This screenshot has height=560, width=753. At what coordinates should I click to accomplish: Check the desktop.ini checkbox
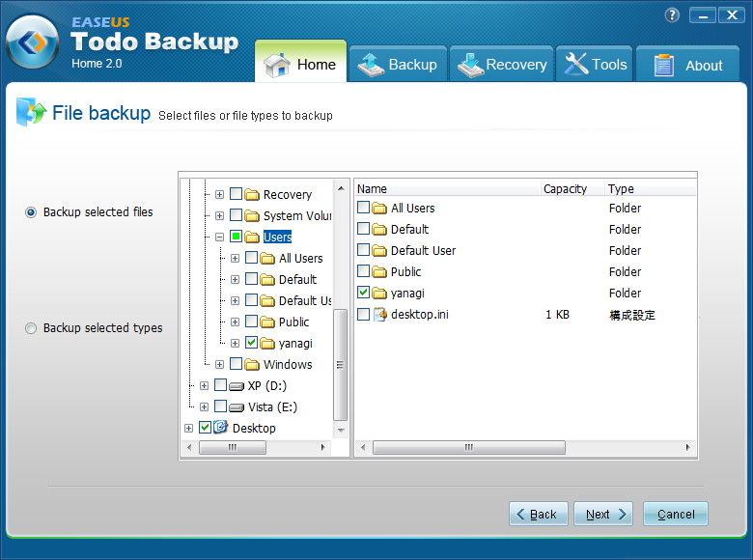(364, 314)
